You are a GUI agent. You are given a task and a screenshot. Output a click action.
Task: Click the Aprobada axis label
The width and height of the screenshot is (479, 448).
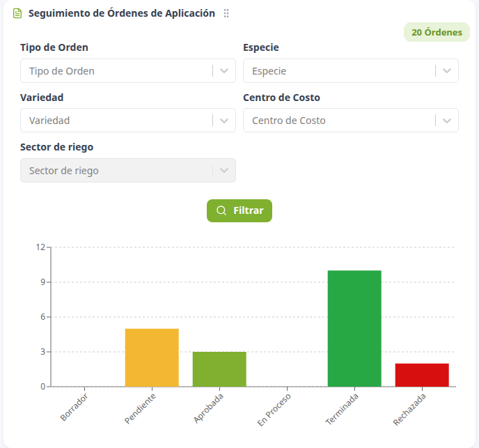pos(209,408)
